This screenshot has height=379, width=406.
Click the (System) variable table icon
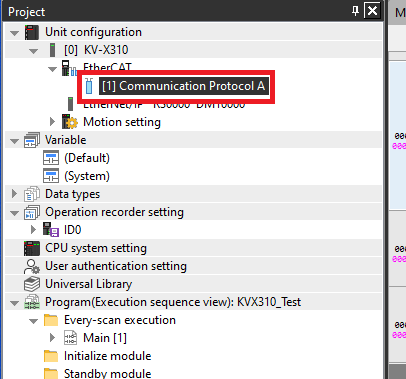pyautogui.click(x=51, y=176)
